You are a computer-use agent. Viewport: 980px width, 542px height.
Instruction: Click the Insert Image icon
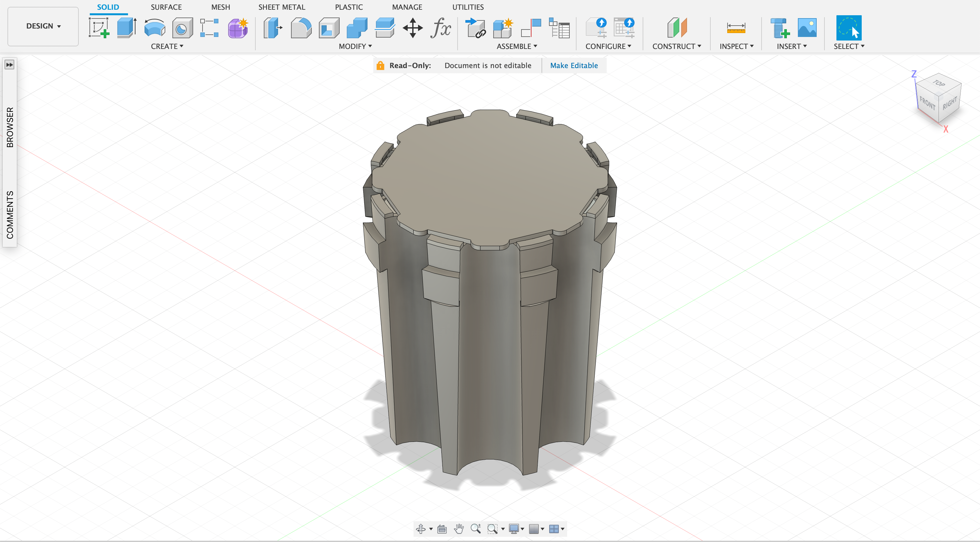tap(807, 28)
